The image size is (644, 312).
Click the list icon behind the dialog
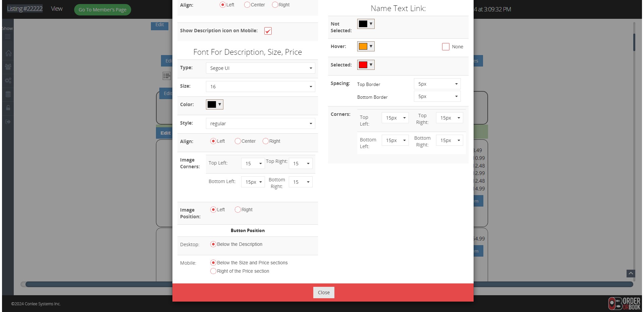coord(167,76)
